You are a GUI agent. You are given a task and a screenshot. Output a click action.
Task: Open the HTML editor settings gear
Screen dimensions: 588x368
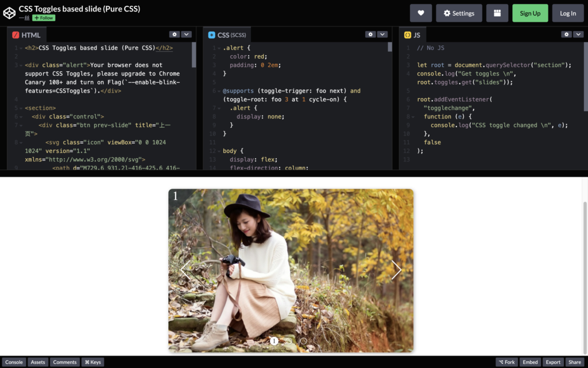[175, 34]
